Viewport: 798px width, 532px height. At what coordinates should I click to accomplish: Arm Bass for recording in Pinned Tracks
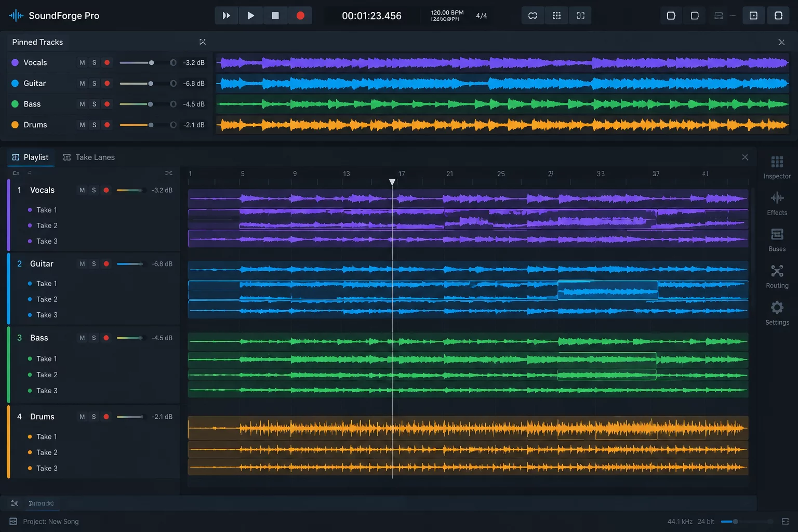[x=107, y=104]
